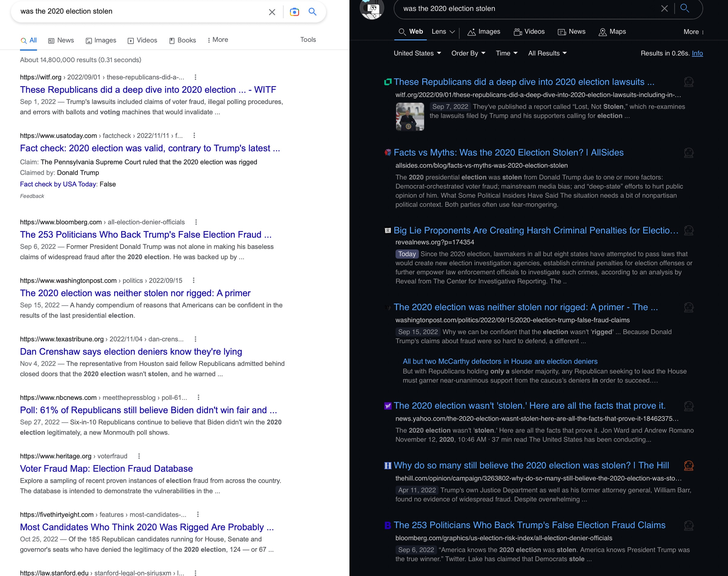The height and width of the screenshot is (576, 728).
Task: Click crystal ball icon beside Yahoo News result
Action: (x=689, y=406)
